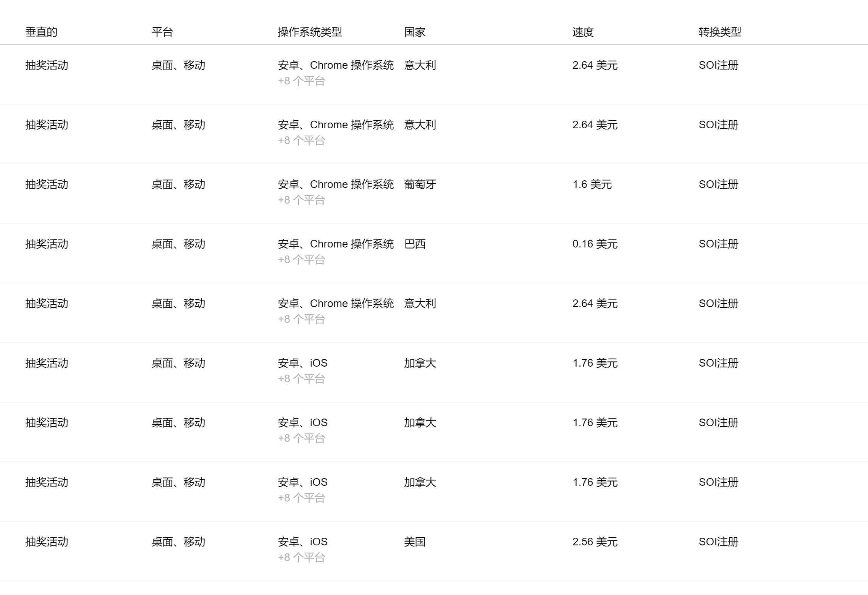Expand +8 个平台 in the 美国 row
Viewport: 868px width, 595px height.
coord(301,558)
